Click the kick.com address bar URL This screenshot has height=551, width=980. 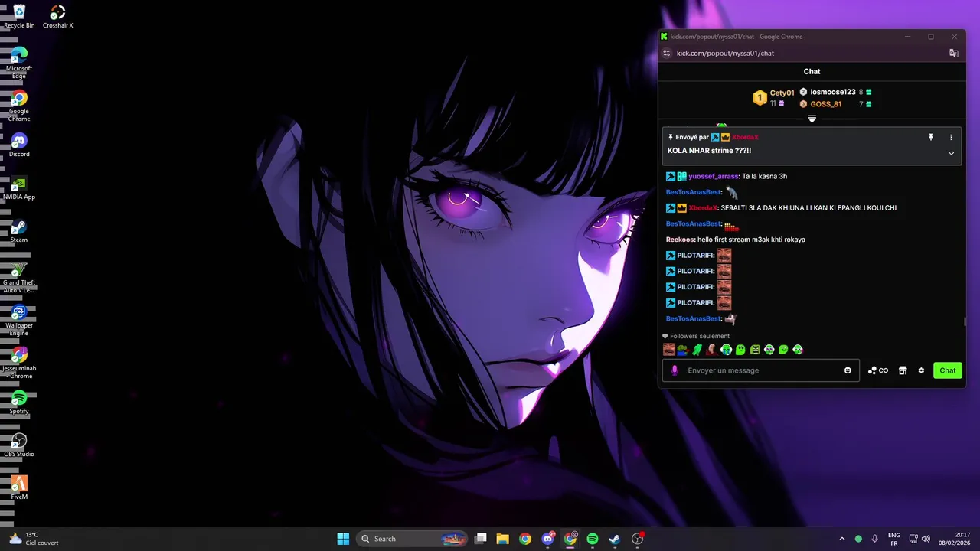725,54
